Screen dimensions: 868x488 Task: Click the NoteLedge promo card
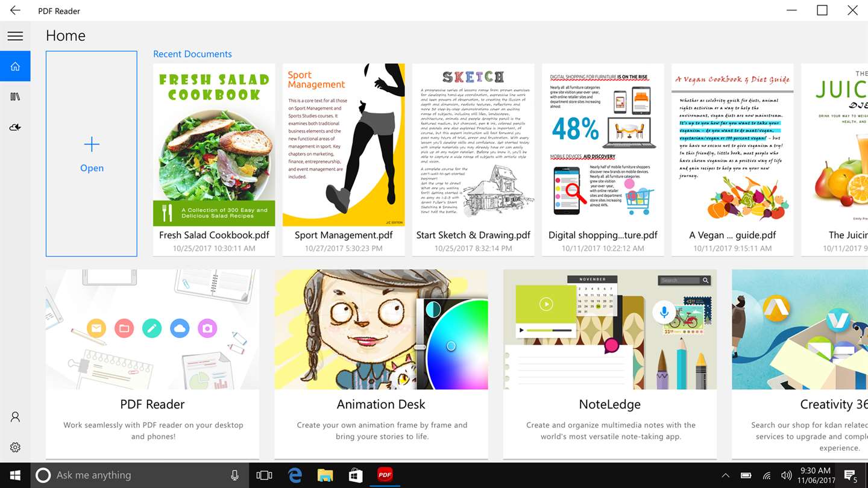click(x=610, y=364)
